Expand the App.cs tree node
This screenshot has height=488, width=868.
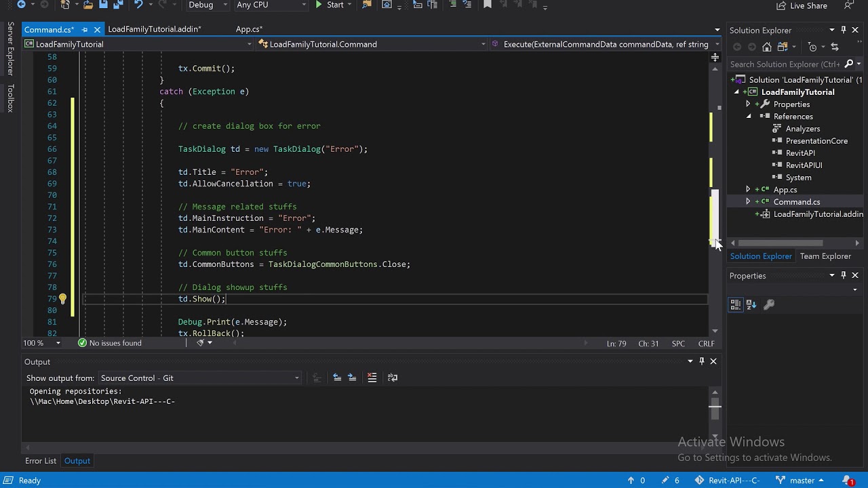748,190
